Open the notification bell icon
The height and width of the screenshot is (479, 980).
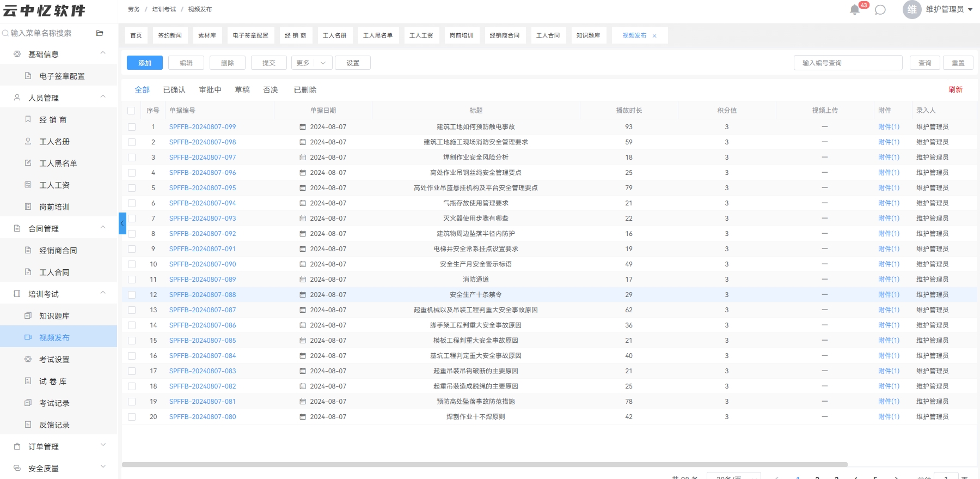pos(855,10)
